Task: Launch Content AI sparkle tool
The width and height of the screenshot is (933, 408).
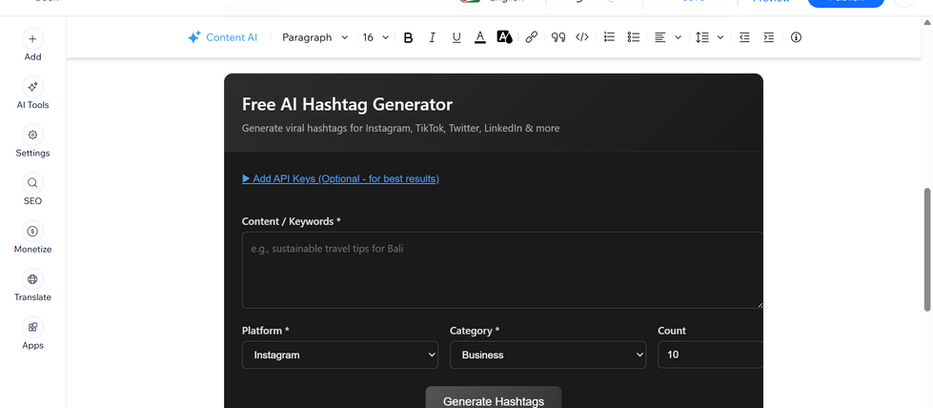Action: pyautogui.click(x=223, y=37)
